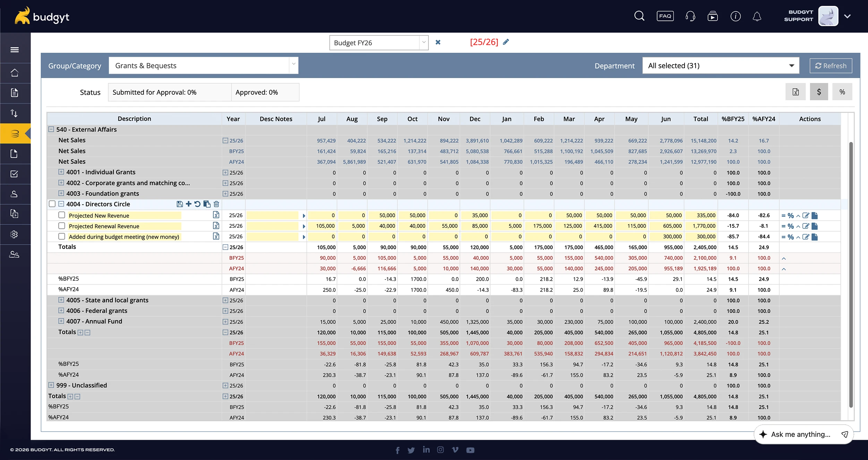Check the Projected New Revenue checkbox
Screen dimensions: 868x460
coord(62,215)
